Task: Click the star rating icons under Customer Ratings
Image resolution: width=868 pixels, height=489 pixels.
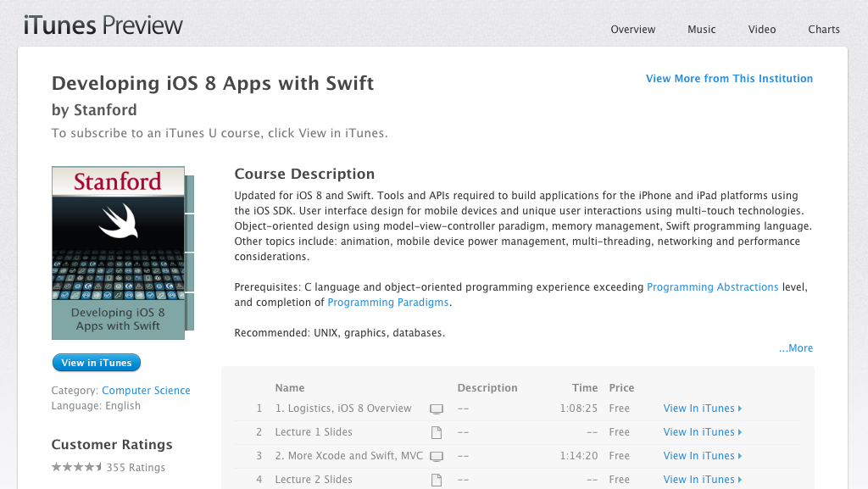Action: pyautogui.click(x=77, y=467)
